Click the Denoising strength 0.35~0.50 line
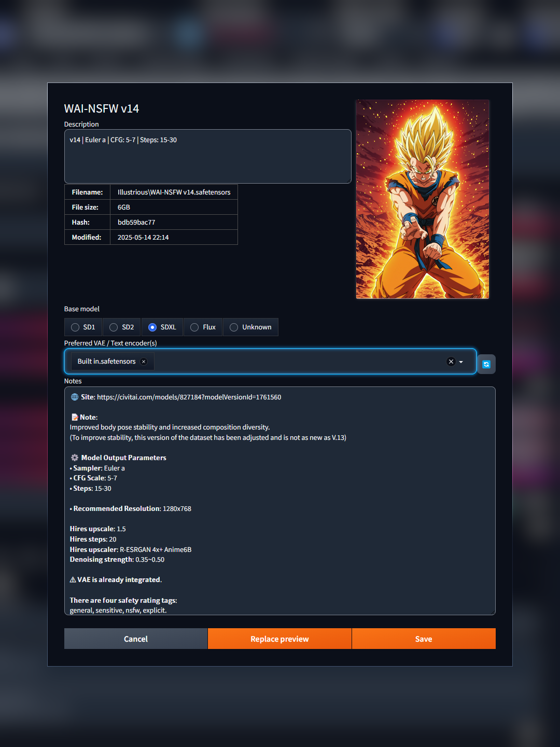560x747 pixels. 117,560
